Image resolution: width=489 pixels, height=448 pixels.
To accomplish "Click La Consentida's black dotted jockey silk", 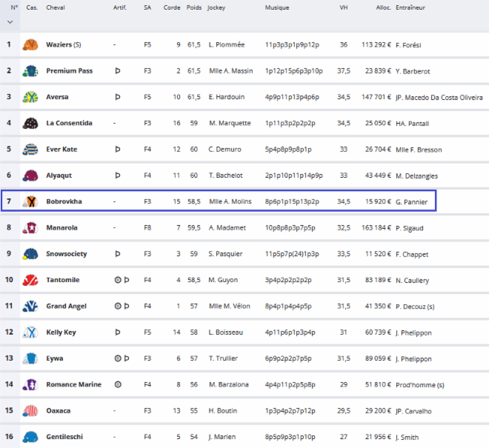I will point(30,123).
